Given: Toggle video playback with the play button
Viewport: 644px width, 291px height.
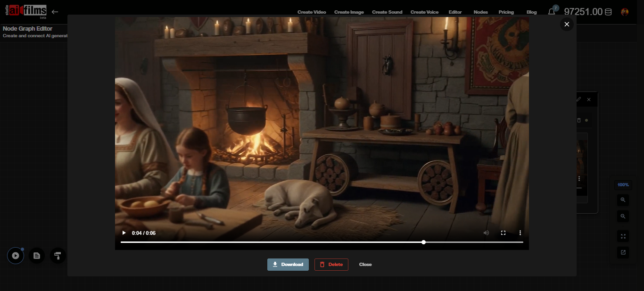Looking at the screenshot, I should (124, 233).
